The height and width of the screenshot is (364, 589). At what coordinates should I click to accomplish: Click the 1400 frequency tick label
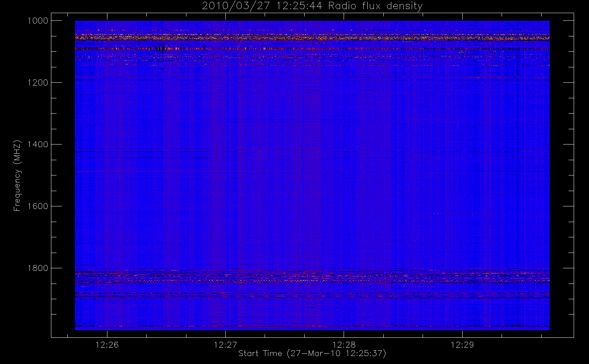coord(38,145)
